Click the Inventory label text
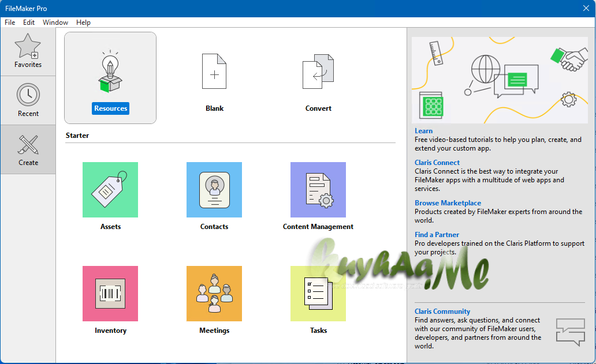 click(111, 331)
